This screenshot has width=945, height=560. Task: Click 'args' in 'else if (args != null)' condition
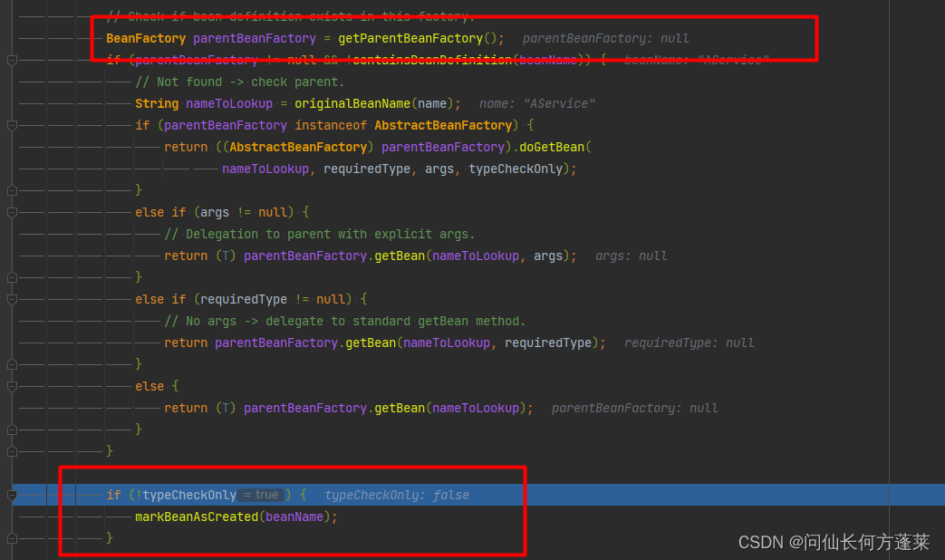pyautogui.click(x=215, y=212)
